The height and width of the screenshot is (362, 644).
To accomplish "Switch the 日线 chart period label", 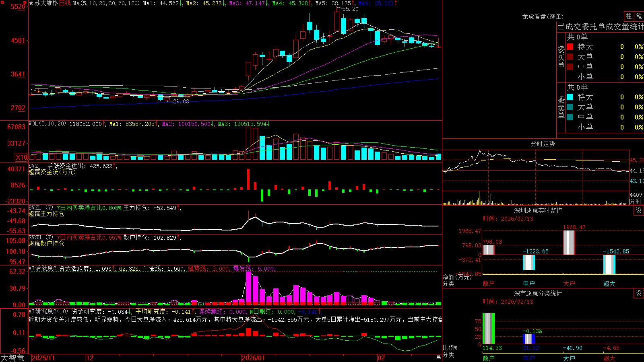I will tap(65, 3).
